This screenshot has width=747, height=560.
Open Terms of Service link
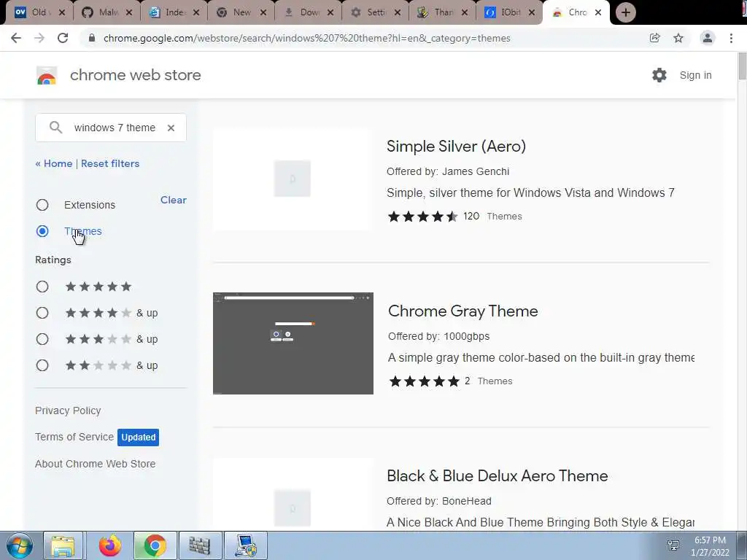74,437
